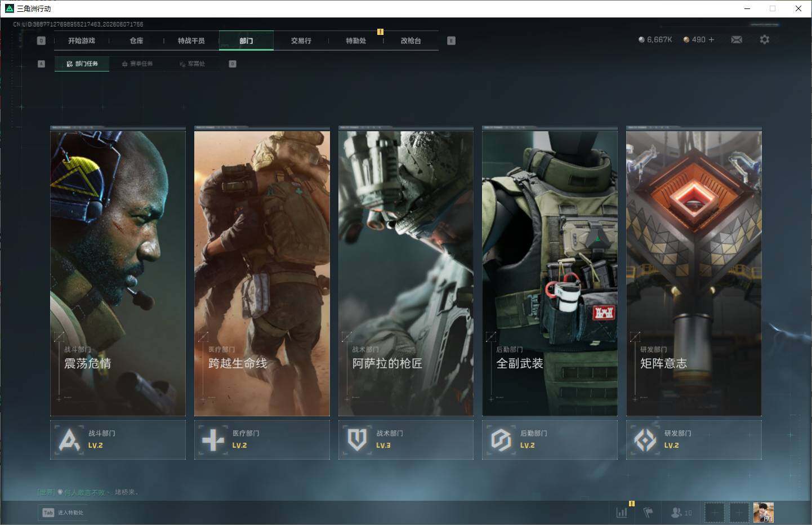Click the 医疗部门 cross emblem icon
812x525 pixels.
click(x=213, y=439)
